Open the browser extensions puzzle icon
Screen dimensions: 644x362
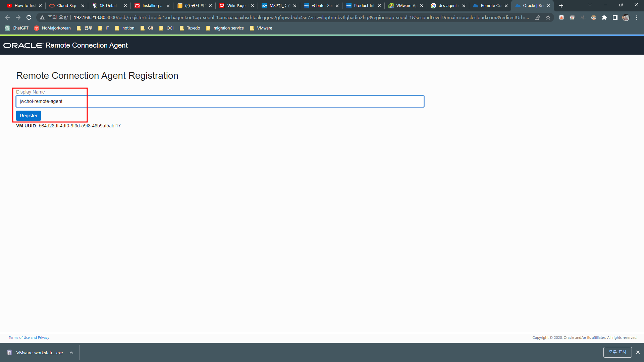604,17
